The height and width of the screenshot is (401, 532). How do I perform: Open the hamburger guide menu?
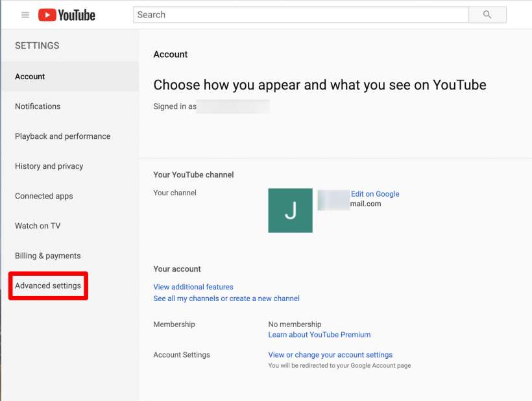(x=25, y=15)
